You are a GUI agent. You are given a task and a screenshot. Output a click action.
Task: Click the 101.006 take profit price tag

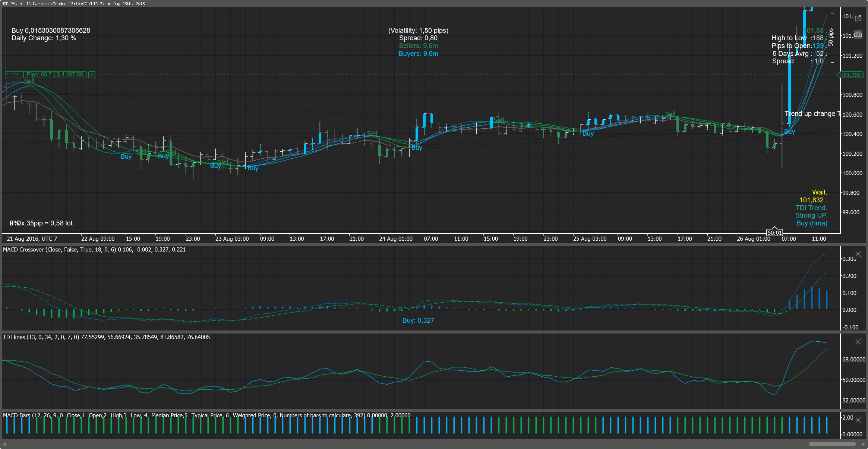(850, 75)
